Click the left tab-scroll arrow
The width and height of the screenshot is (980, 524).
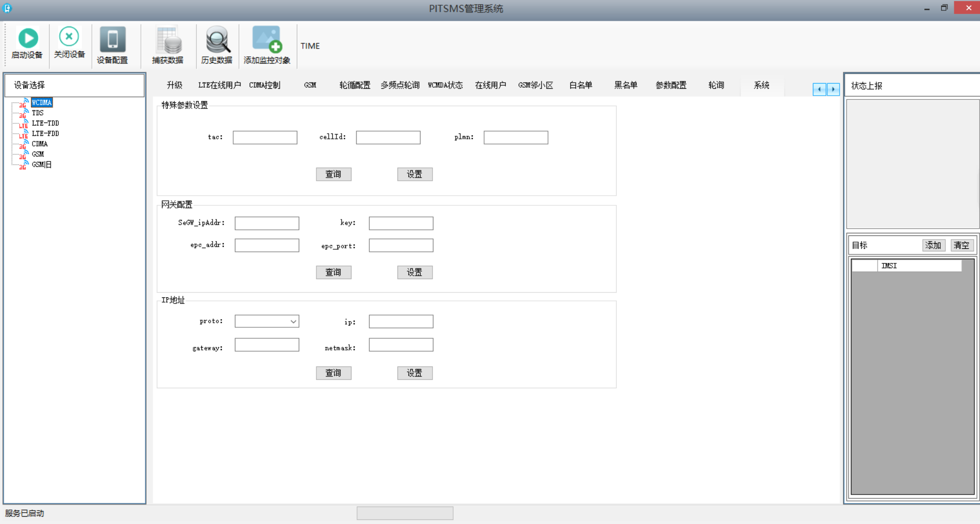tap(820, 89)
